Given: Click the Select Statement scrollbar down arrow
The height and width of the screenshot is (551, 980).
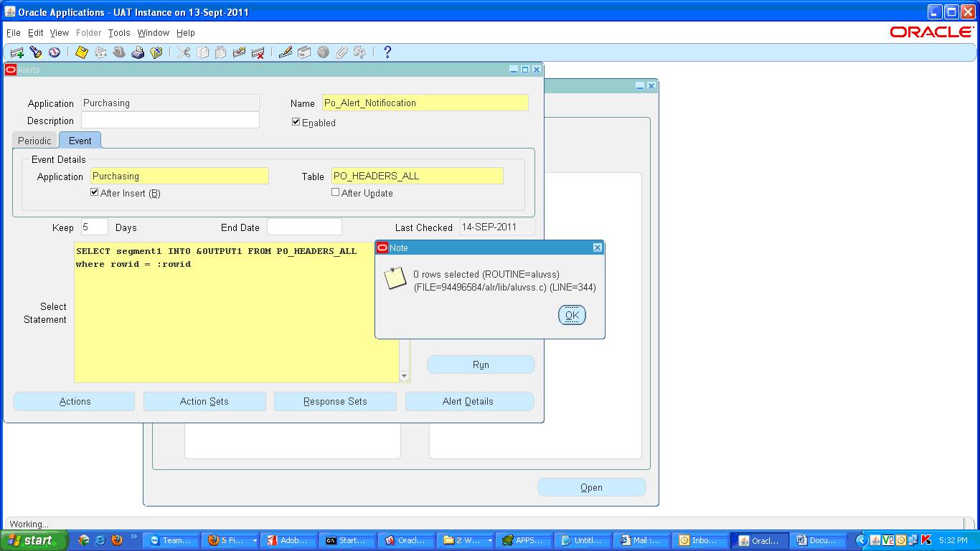Looking at the screenshot, I should click(x=405, y=376).
